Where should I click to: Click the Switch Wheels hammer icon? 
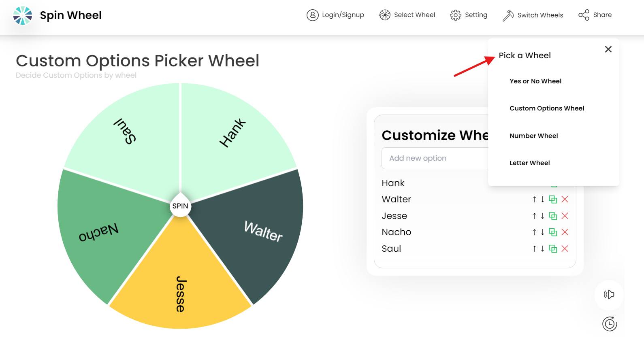[507, 15]
